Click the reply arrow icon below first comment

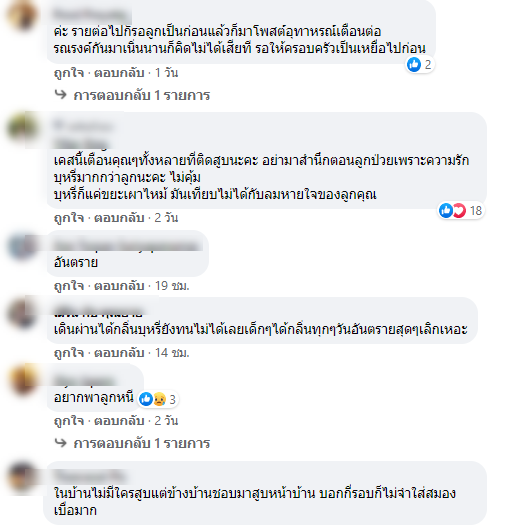pos(61,95)
